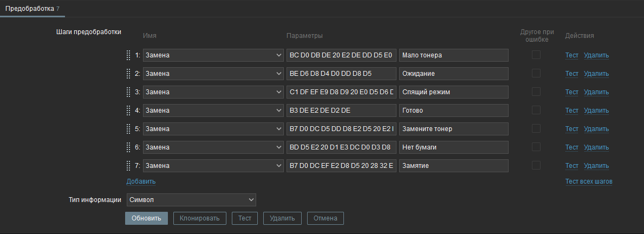Click "Добавить" link to add step
This screenshot has height=234, width=644.
tap(141, 181)
